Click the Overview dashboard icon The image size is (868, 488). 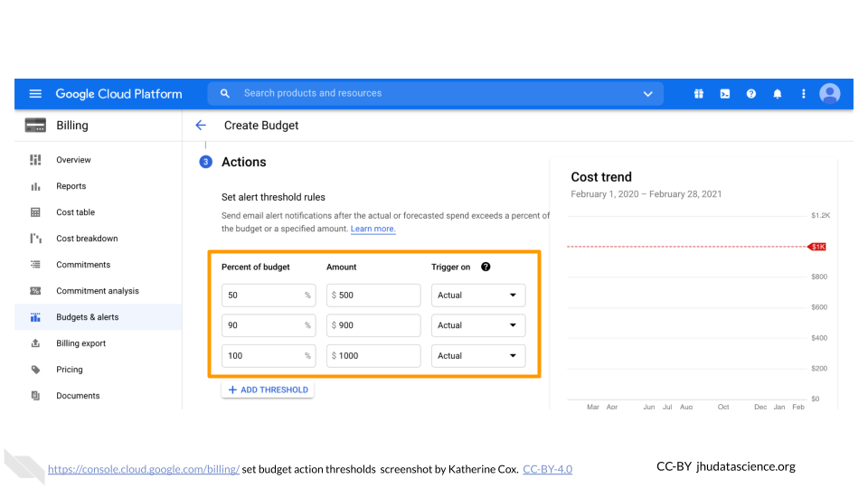(35, 160)
